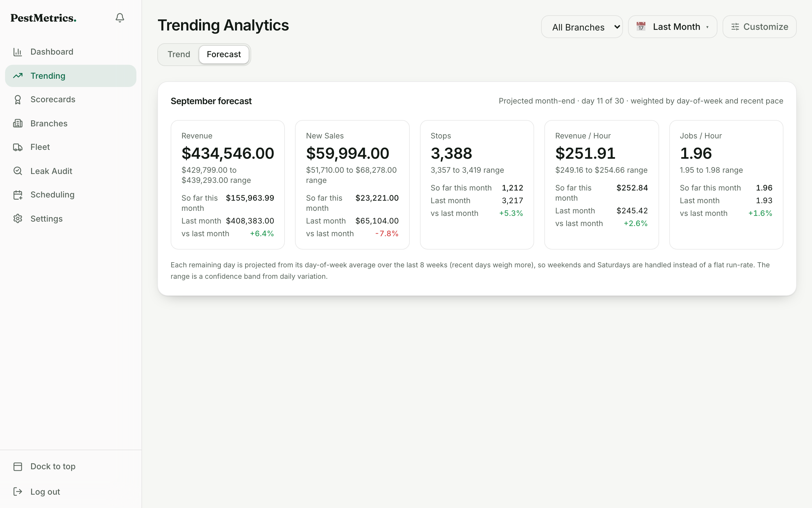Image resolution: width=812 pixels, height=508 pixels.
Task: Click the September forecast heading
Action: (x=211, y=101)
